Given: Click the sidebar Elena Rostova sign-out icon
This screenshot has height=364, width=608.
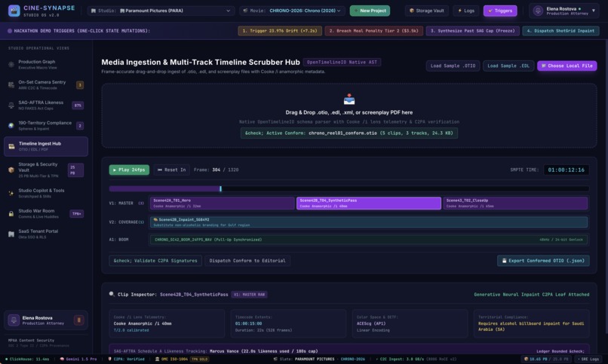Looking at the screenshot, I should point(78,320).
